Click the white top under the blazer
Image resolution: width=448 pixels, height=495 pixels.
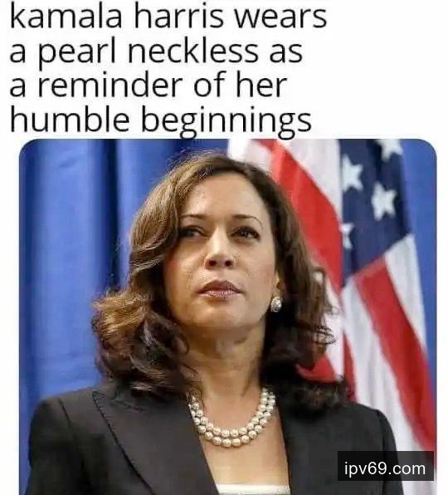[x=254, y=489]
